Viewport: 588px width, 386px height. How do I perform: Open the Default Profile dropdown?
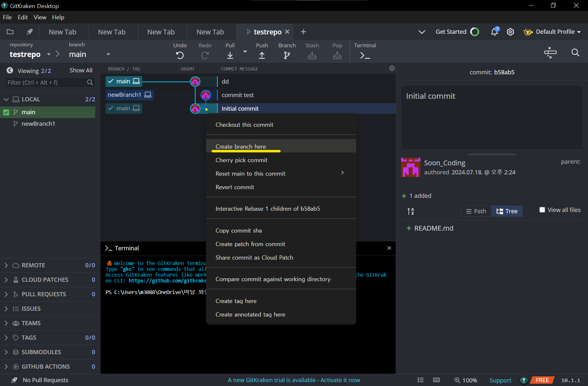[552, 32]
